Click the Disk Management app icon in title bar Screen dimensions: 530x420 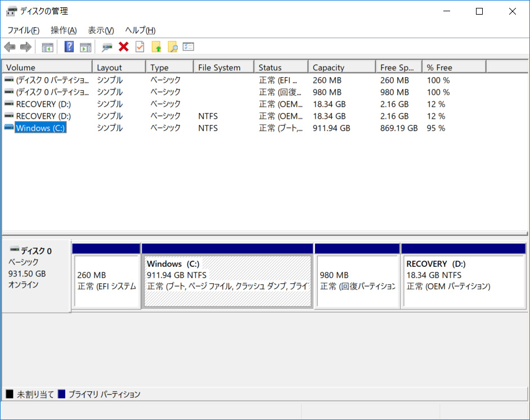pyautogui.click(x=11, y=11)
